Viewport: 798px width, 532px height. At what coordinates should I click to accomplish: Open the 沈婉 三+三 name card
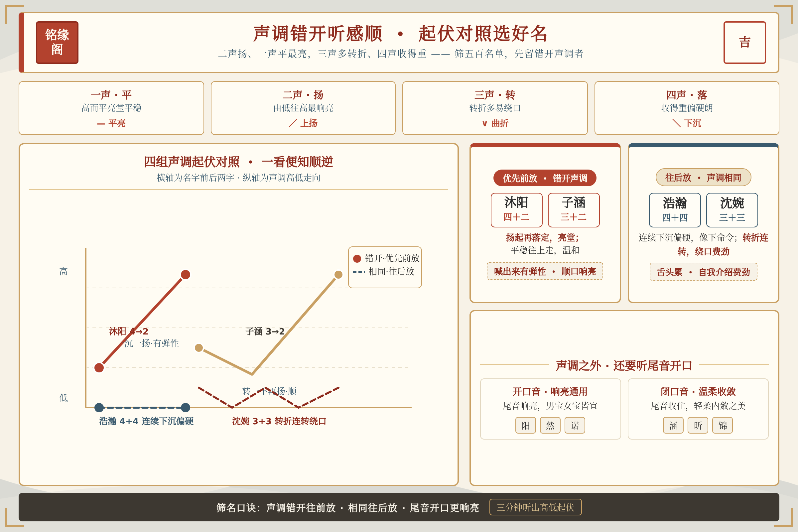pos(732,210)
